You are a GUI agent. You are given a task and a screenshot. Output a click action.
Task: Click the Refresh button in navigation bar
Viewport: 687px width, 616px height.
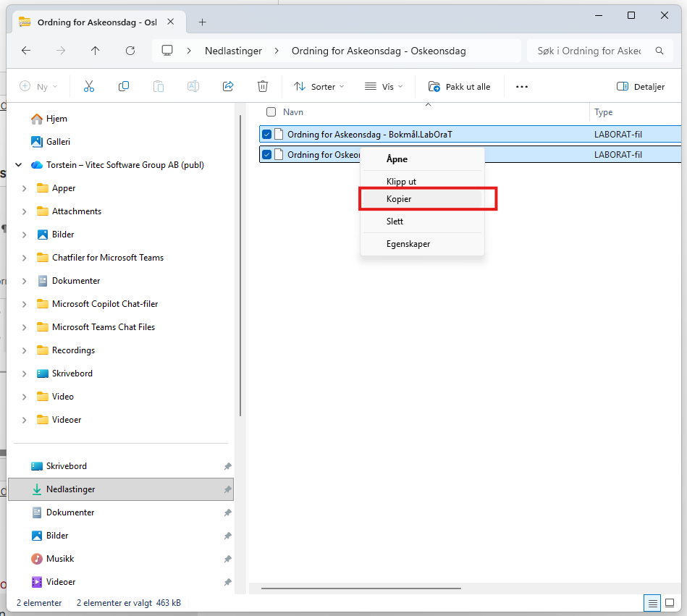pos(130,51)
